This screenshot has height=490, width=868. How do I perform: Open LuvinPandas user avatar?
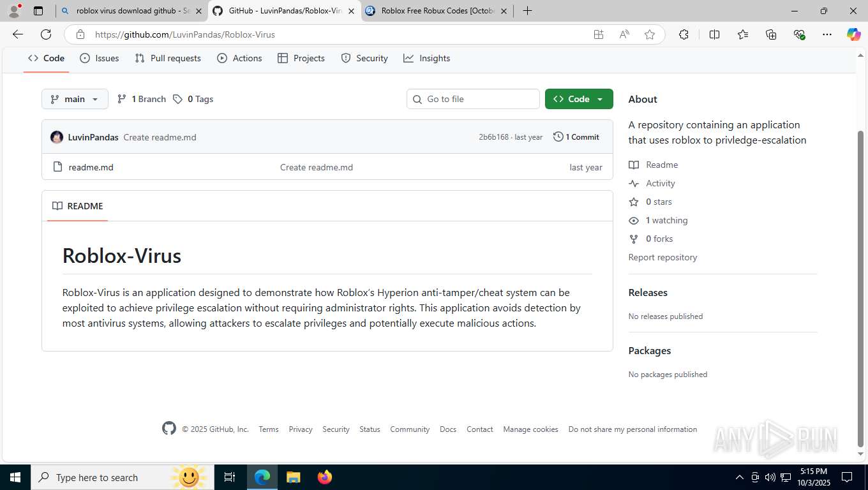pyautogui.click(x=57, y=137)
